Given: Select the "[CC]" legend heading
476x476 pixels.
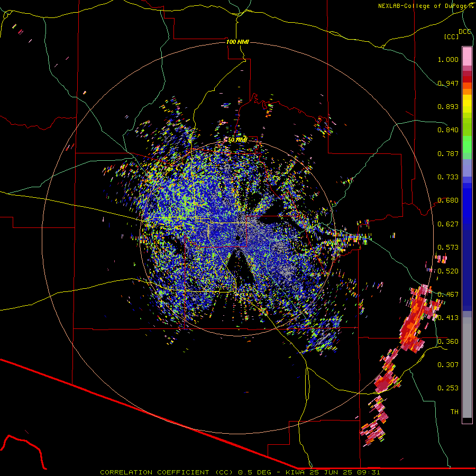Looking at the screenshot, I should (452, 36).
